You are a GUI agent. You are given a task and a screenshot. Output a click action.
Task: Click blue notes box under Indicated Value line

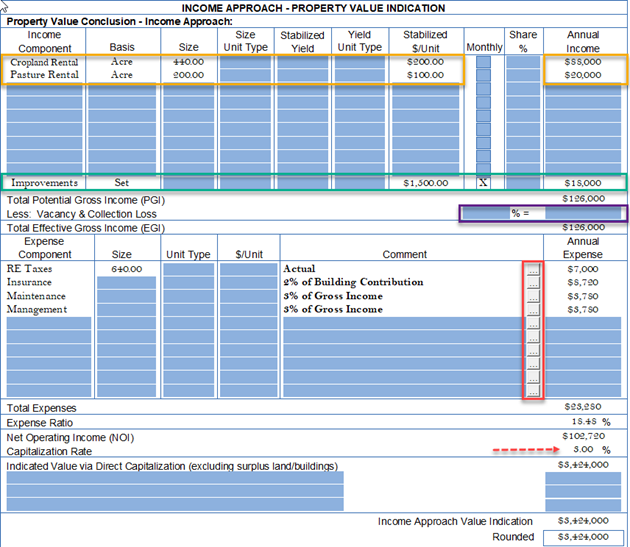(x=175, y=490)
